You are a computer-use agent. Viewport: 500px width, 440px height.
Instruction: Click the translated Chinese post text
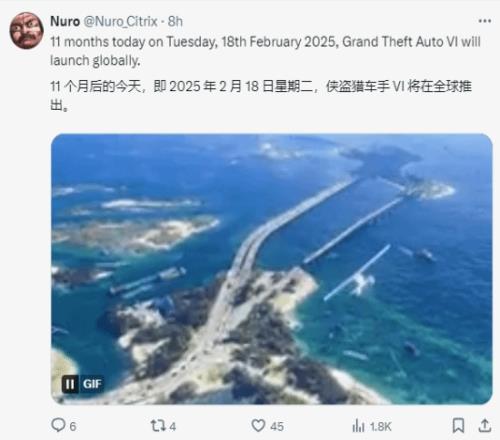click(261, 95)
